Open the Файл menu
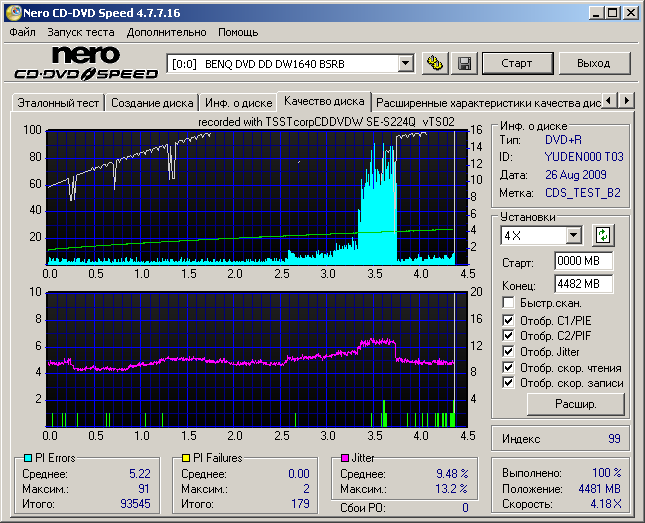 [x=23, y=32]
